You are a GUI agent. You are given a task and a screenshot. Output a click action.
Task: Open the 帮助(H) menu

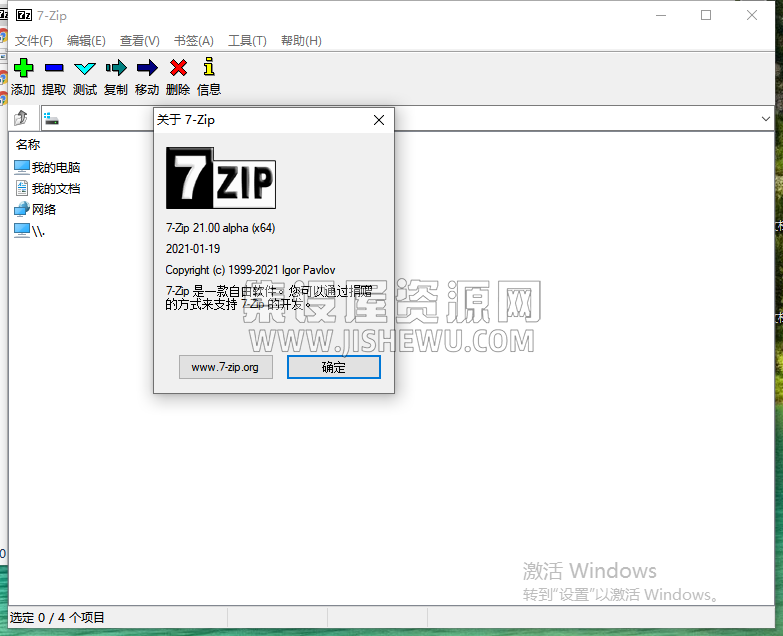click(301, 41)
